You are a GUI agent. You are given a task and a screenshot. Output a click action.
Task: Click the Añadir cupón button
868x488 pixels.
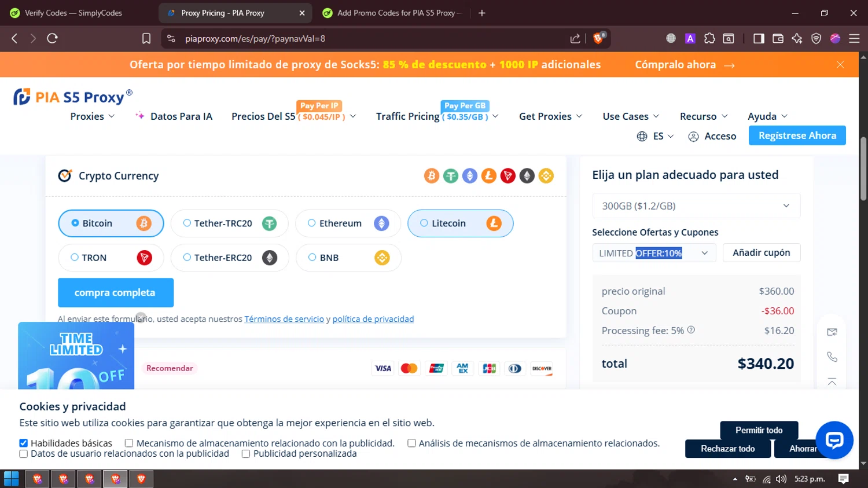tap(761, 253)
